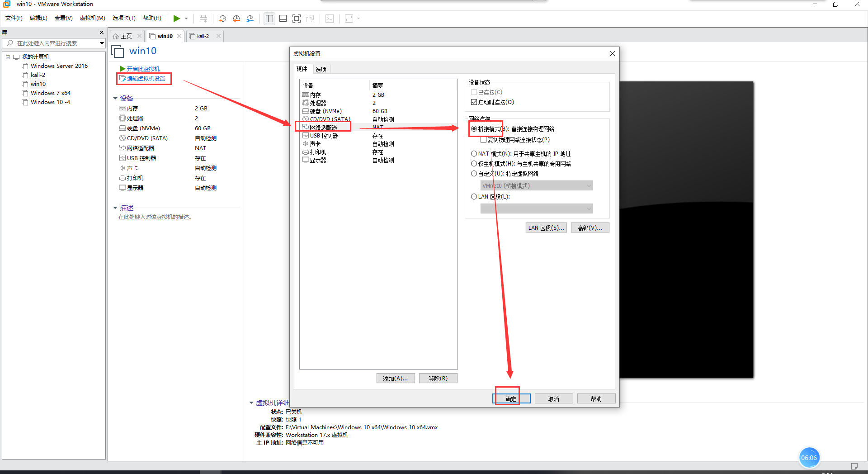
Task: Open the 虚拟机(M) menu
Action: [93, 18]
